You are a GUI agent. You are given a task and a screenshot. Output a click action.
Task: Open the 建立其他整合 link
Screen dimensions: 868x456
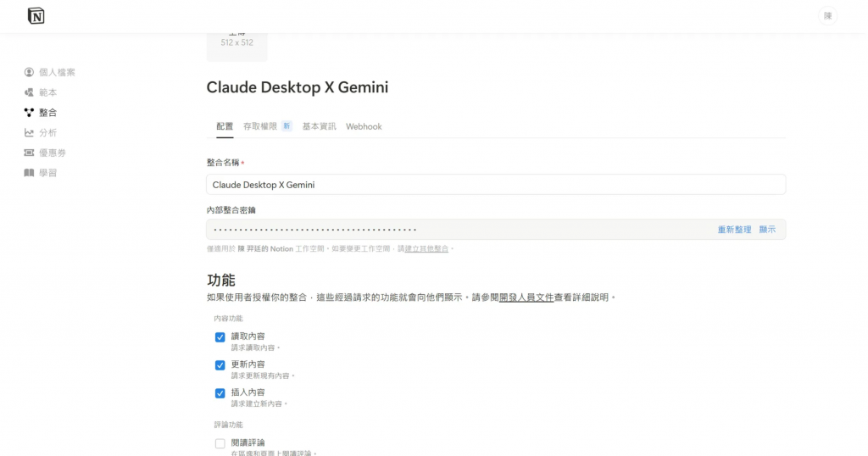tap(426, 249)
